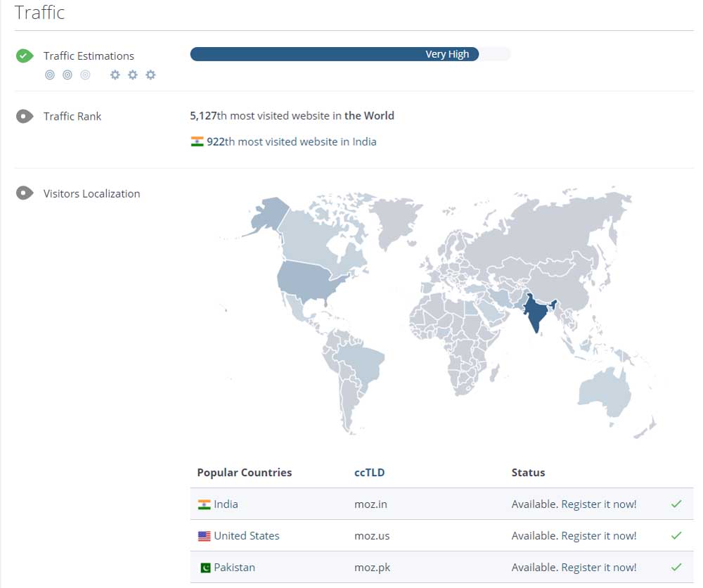
Task: Click the Visitors Localization label
Action: (x=92, y=193)
